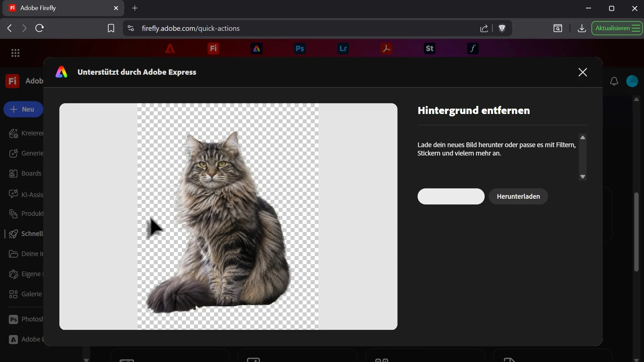This screenshot has width=644, height=362.
Task: Open the Adobe Fonts f icon
Action: [473, 49]
